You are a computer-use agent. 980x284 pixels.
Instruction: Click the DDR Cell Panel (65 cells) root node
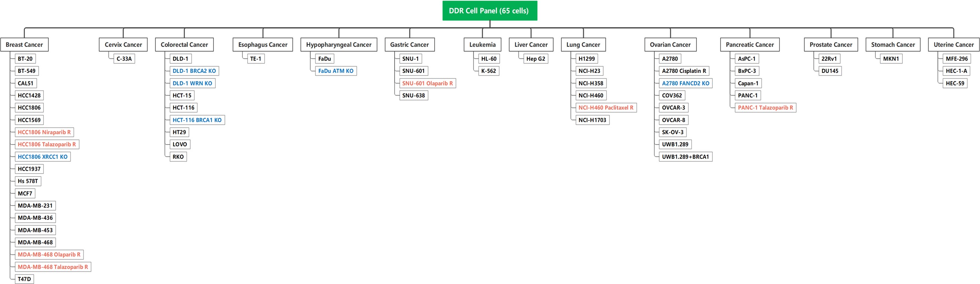[x=490, y=11]
